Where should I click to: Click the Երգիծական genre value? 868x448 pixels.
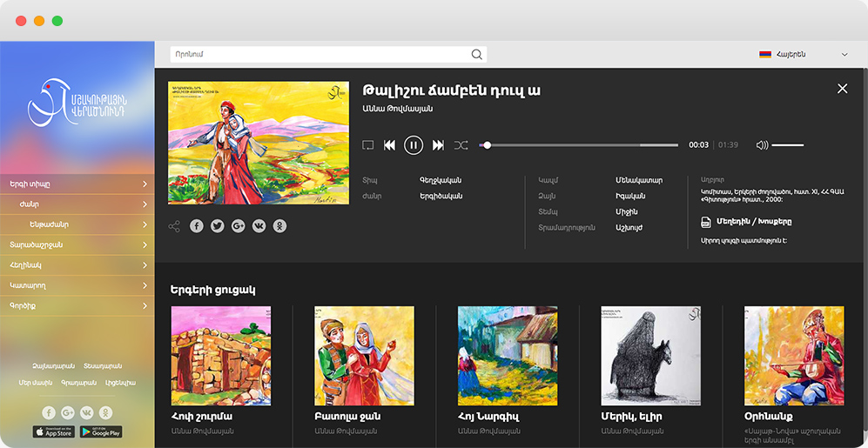click(x=441, y=196)
